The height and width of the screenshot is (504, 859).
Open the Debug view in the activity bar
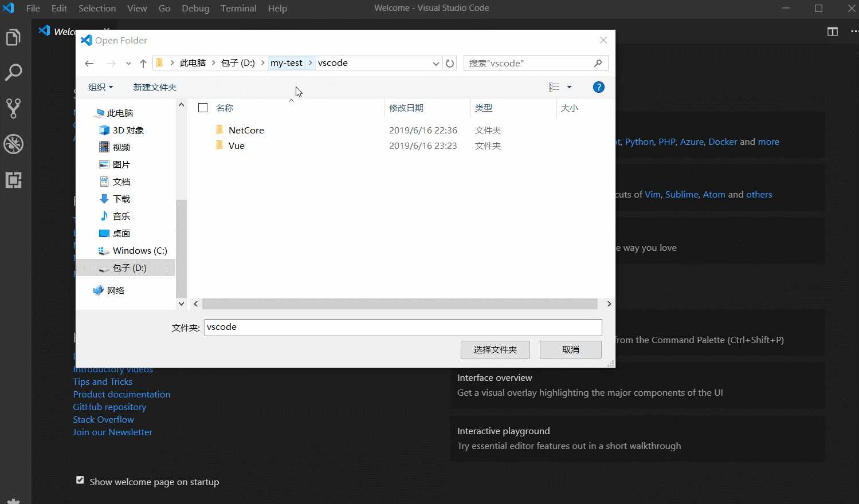click(x=13, y=144)
